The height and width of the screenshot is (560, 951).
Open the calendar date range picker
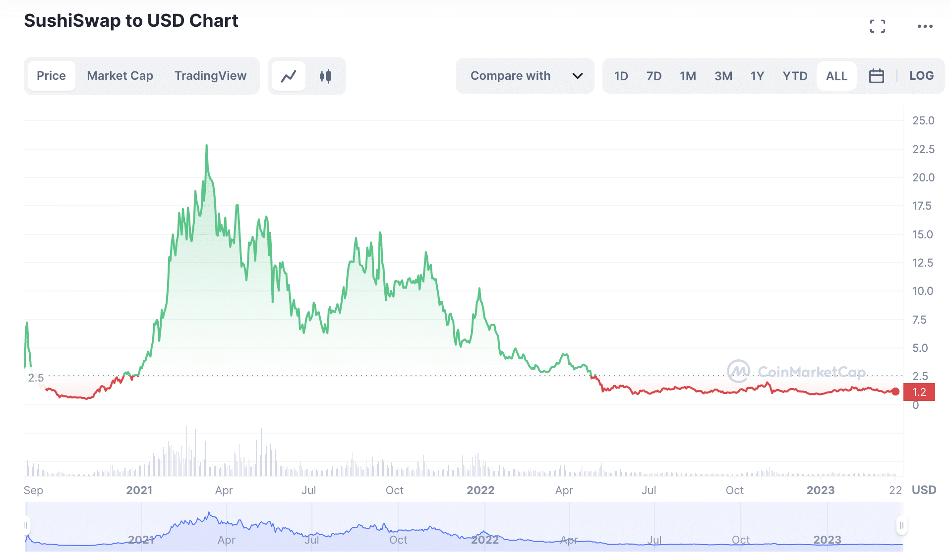[876, 76]
